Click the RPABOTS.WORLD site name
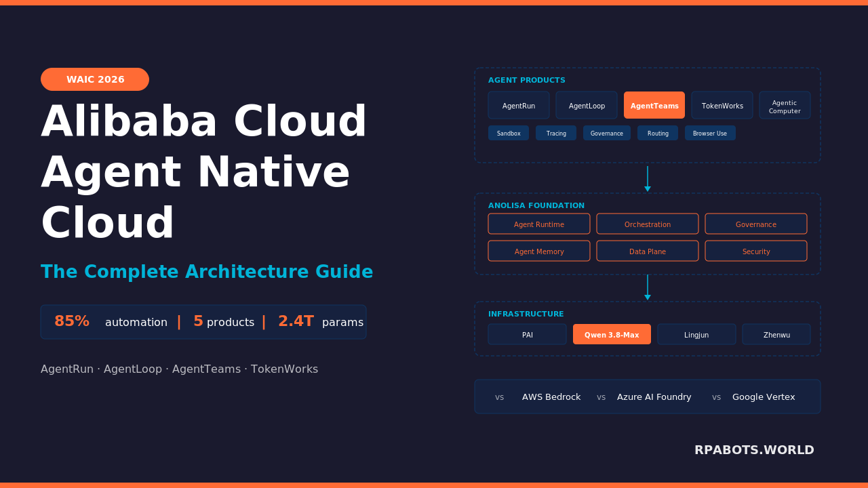The width and height of the screenshot is (868, 488). click(754, 450)
